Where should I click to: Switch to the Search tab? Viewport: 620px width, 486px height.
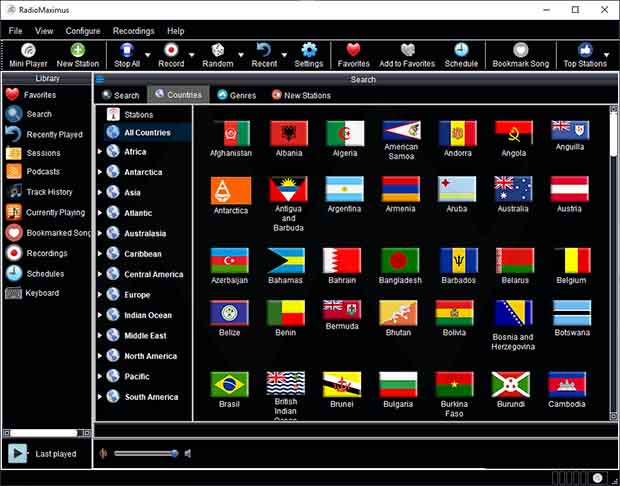[121, 95]
